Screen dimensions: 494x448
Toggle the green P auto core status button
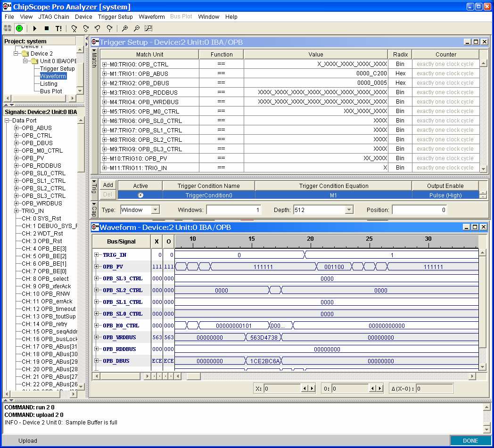click(19, 28)
